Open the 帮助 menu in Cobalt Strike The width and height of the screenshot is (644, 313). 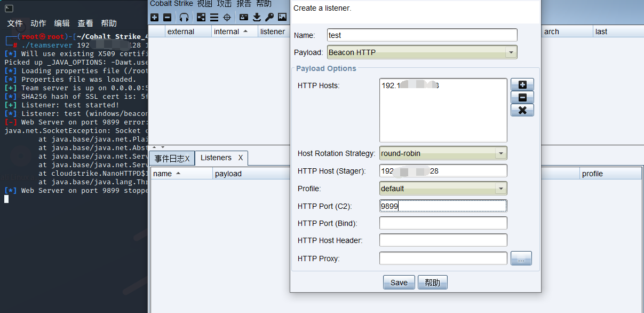click(x=264, y=4)
